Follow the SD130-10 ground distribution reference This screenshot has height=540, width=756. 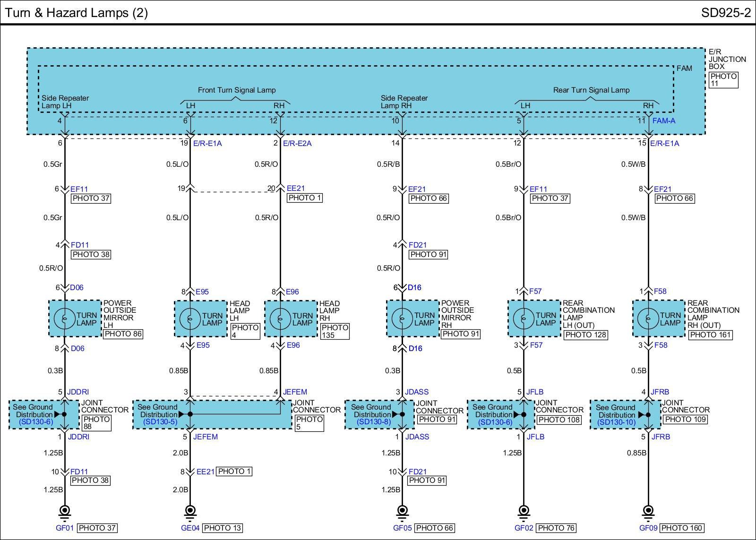617,422
